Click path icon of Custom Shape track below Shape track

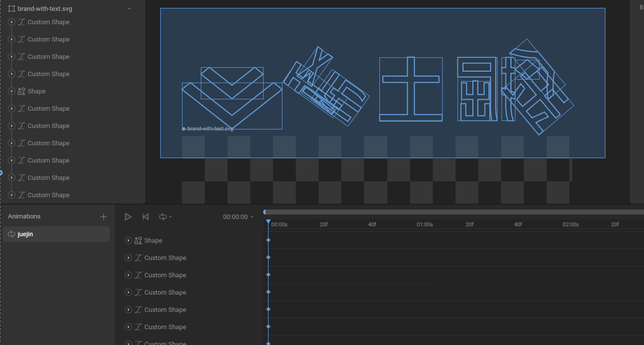pos(138,258)
